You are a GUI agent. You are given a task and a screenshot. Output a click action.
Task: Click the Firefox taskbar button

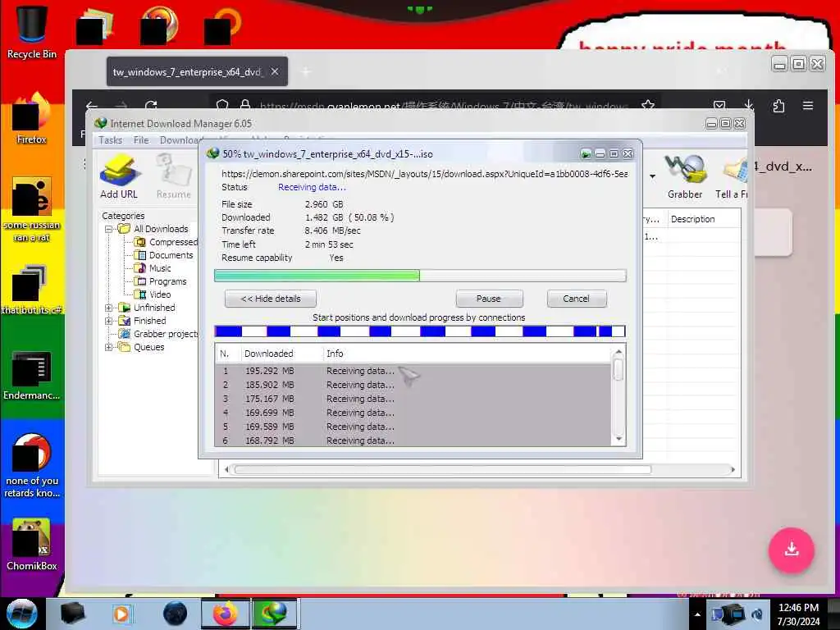(225, 614)
